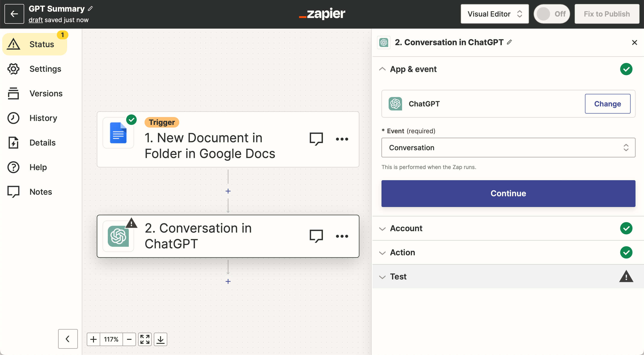Viewport: 644px width, 355px height.
Task: Click pencil icon to rename GPT Summary
Action: [x=91, y=9]
